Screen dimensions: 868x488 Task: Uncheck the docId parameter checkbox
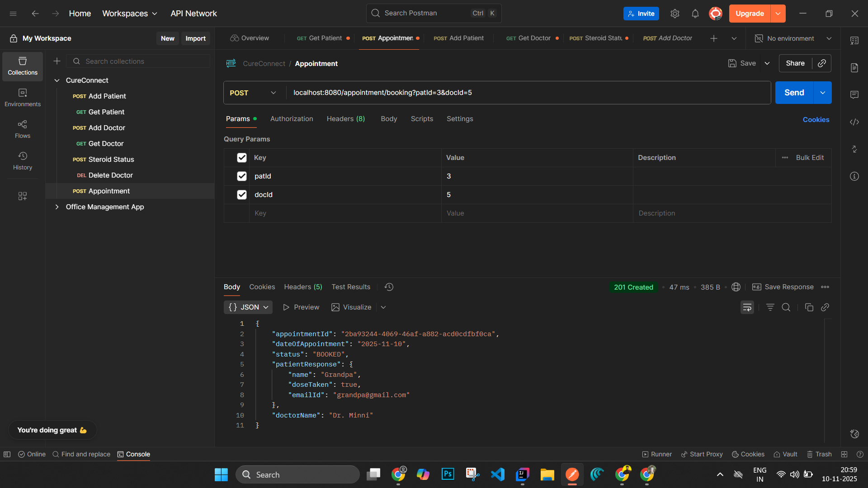[x=242, y=195]
